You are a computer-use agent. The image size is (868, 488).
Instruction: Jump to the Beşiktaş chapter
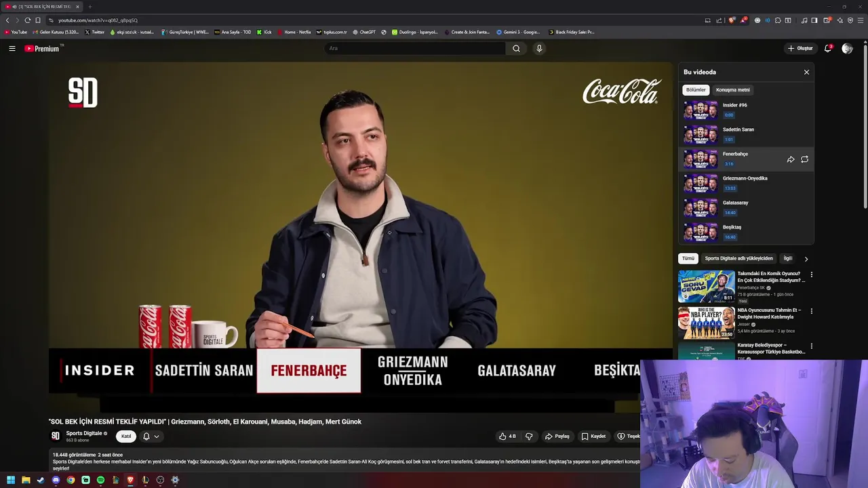pos(746,232)
